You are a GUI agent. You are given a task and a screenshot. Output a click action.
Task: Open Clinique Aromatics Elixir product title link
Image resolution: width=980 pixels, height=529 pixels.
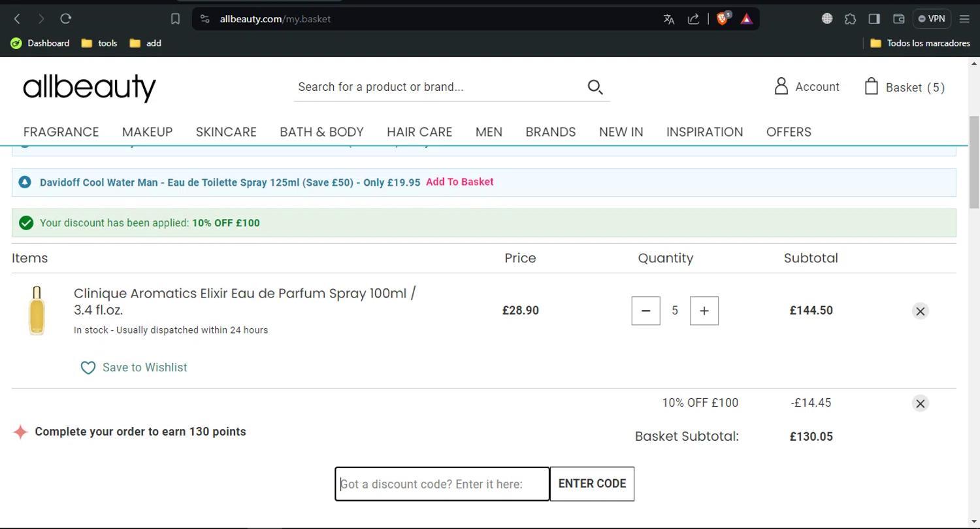[x=245, y=301]
